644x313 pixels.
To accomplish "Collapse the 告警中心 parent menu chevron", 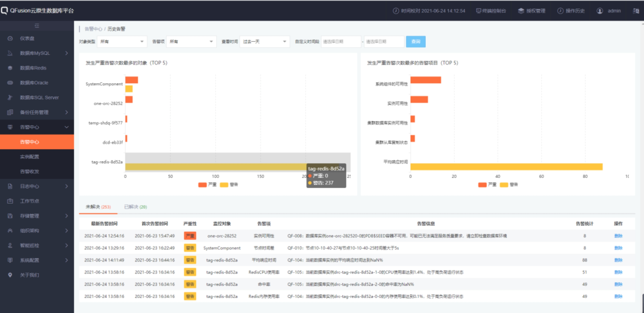I will 66,127.
